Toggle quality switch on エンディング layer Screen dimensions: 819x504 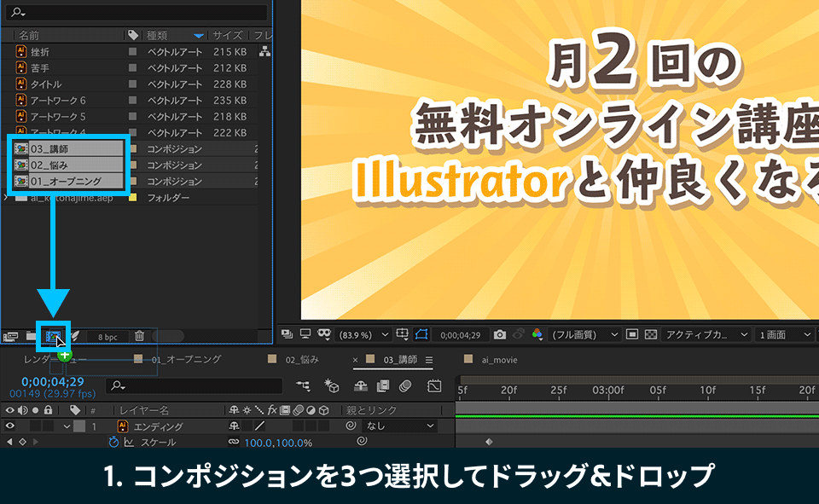pyautogui.click(x=259, y=426)
